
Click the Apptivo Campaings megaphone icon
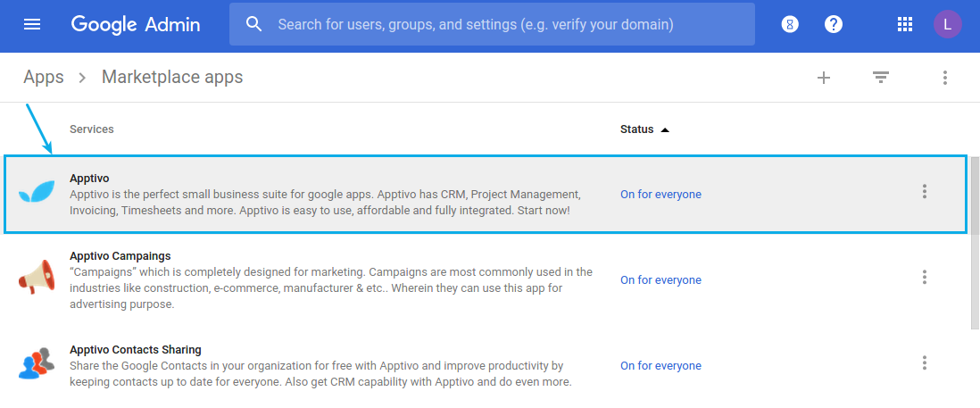pyautogui.click(x=37, y=278)
